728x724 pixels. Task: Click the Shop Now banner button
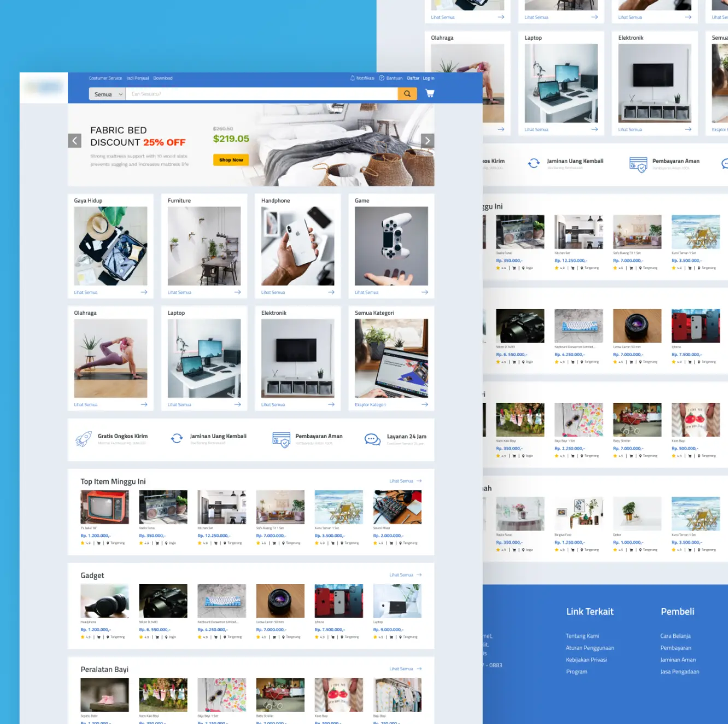click(231, 160)
